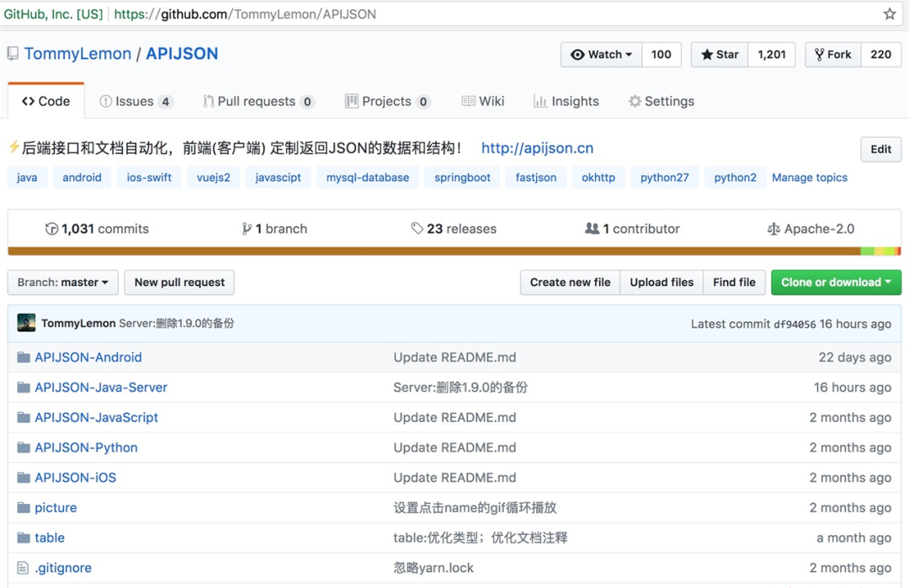Open the Issues tab
This screenshot has width=909, height=588.
(x=136, y=102)
